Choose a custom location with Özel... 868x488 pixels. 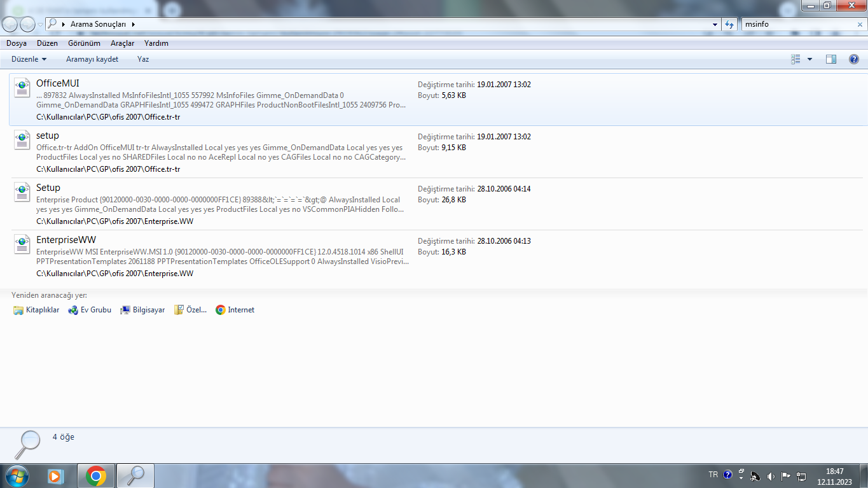(190, 310)
